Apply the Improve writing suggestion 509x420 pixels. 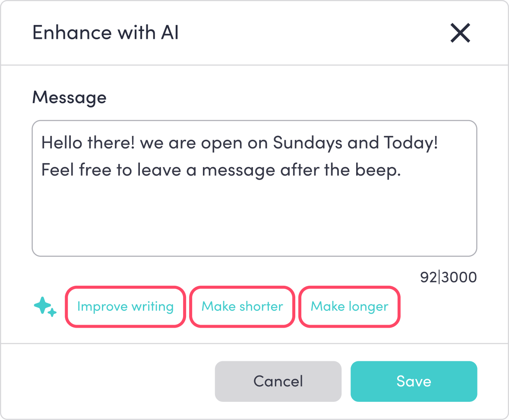coord(125,306)
